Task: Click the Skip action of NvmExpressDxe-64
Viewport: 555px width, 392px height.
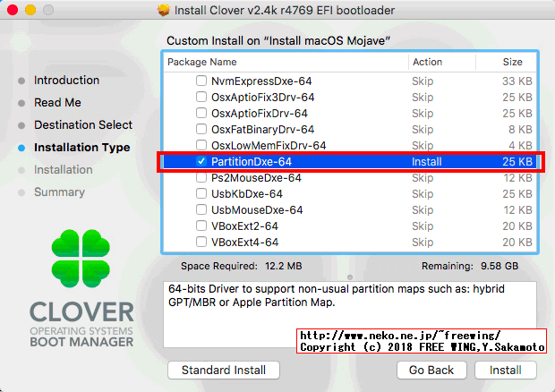Action: [x=423, y=81]
